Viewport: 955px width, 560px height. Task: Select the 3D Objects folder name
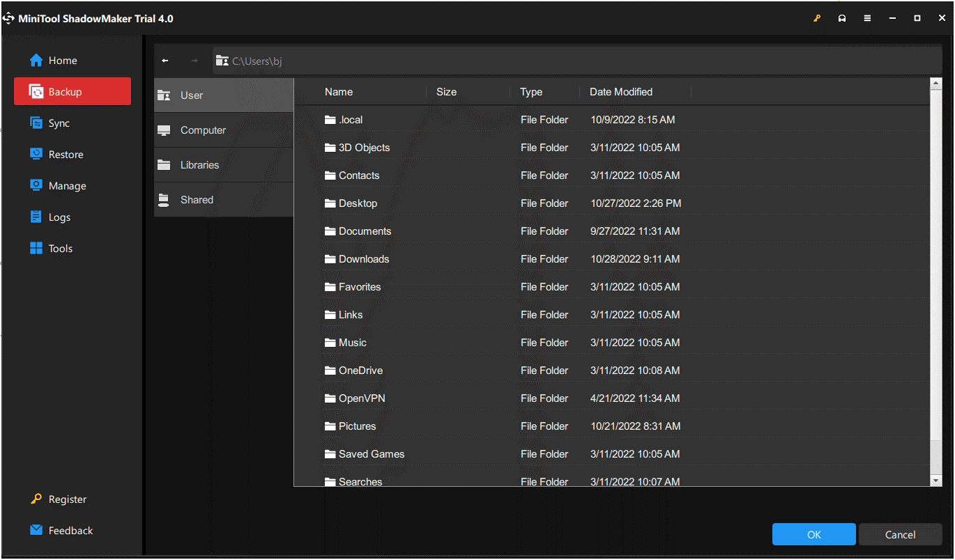(365, 148)
